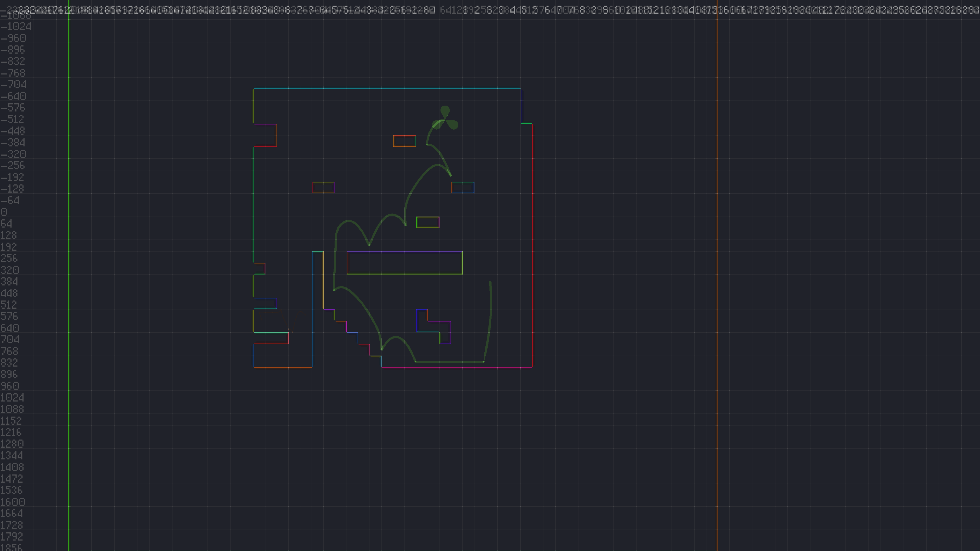Image resolution: width=980 pixels, height=551 pixels.
Task: Select the green-blue small rectangle platform
Action: [x=463, y=187]
